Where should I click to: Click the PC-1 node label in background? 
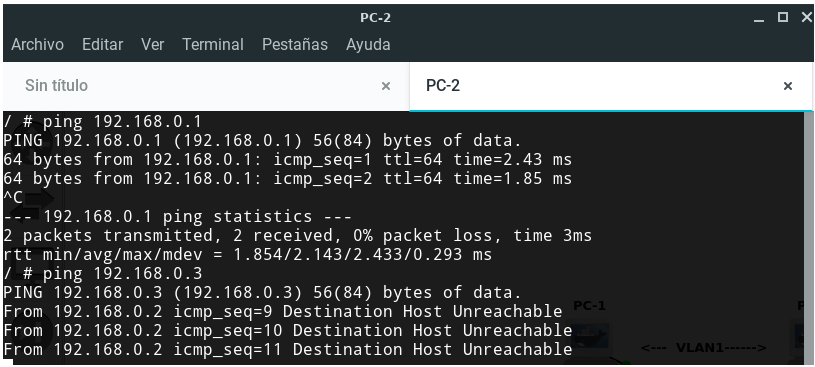pos(589,306)
